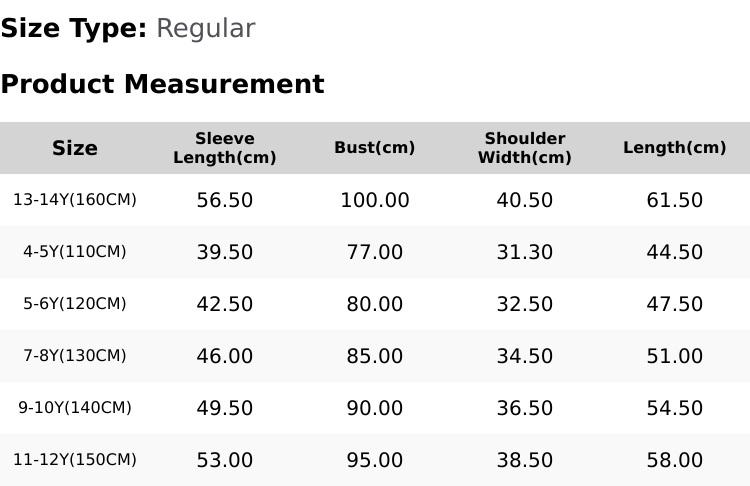Click the Size column header
Image resolution: width=750 pixels, height=486 pixels.
75,148
